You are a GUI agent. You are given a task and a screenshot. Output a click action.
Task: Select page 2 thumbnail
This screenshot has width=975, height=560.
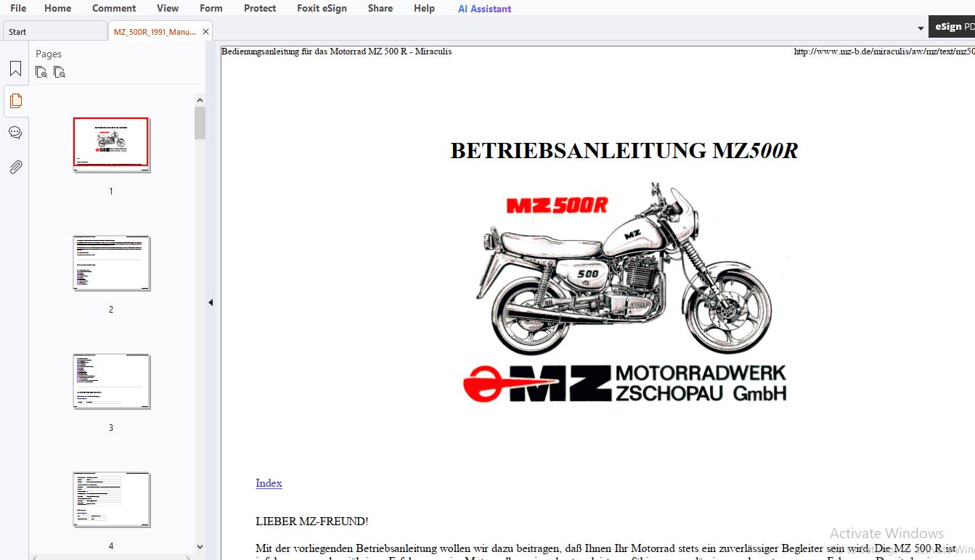pyautogui.click(x=111, y=263)
